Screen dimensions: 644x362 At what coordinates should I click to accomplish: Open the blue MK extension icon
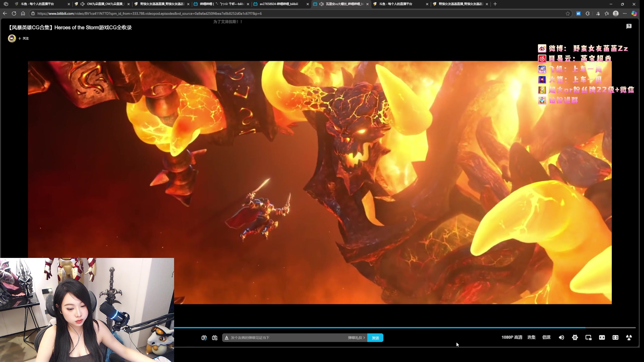pos(579,14)
